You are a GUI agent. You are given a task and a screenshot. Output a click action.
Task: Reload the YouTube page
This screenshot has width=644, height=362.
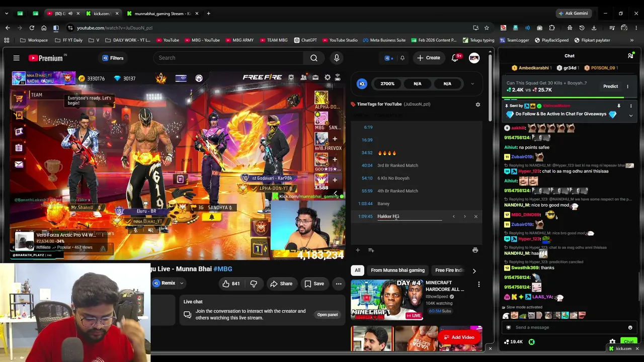pyautogui.click(x=32, y=28)
